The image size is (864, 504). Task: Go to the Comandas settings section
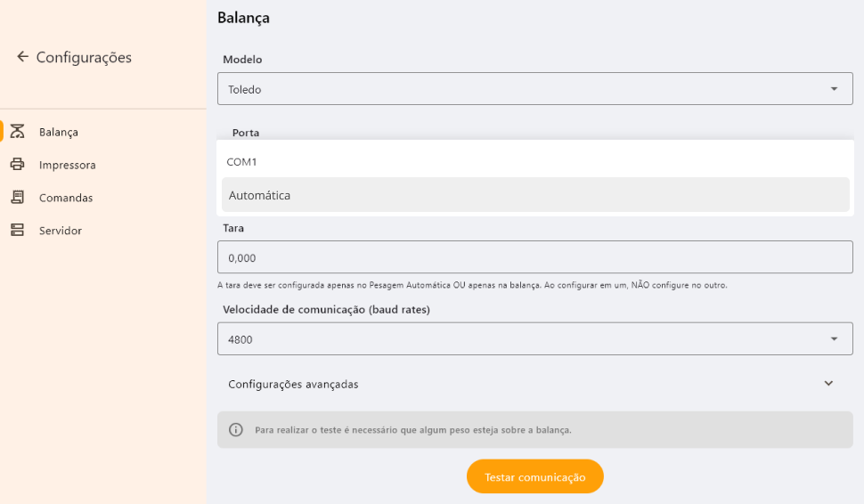pos(66,198)
